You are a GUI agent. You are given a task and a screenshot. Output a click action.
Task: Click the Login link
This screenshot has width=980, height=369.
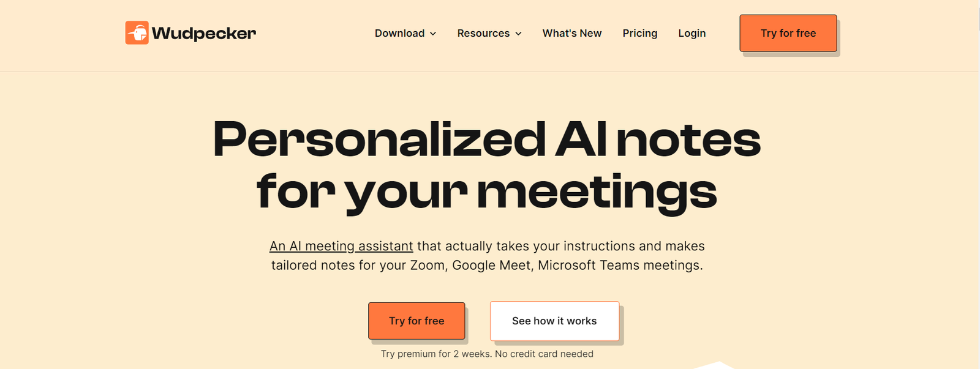pyautogui.click(x=692, y=33)
